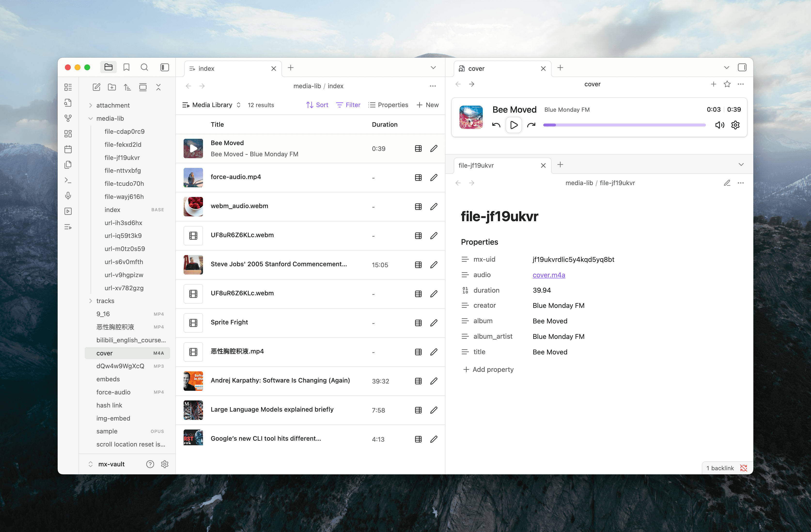Click Add property button
This screenshot has height=532, width=811.
tap(488, 369)
